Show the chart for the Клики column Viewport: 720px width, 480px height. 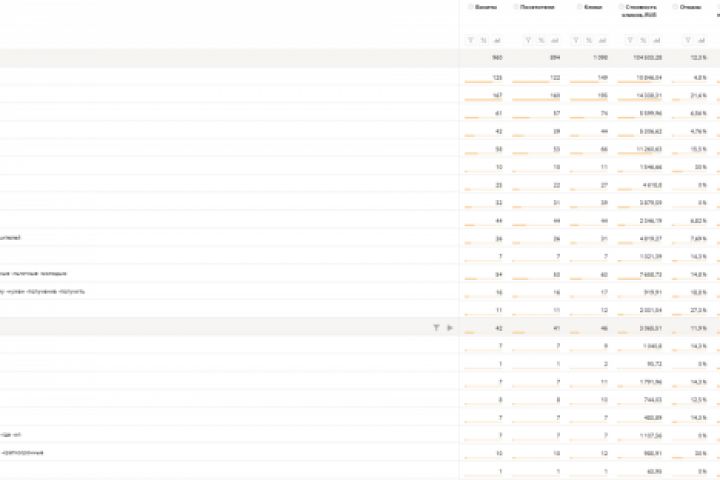[x=602, y=40]
